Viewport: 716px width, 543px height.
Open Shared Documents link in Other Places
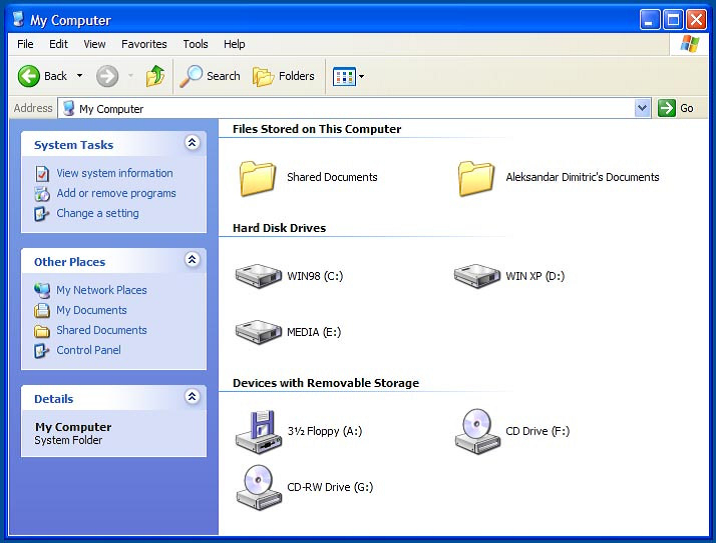(x=101, y=330)
